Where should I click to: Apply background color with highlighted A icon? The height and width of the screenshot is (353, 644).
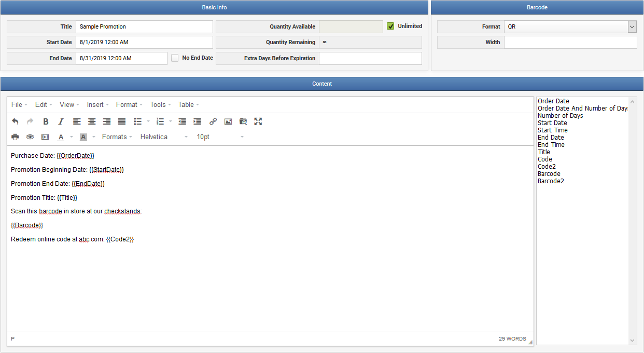tap(83, 137)
